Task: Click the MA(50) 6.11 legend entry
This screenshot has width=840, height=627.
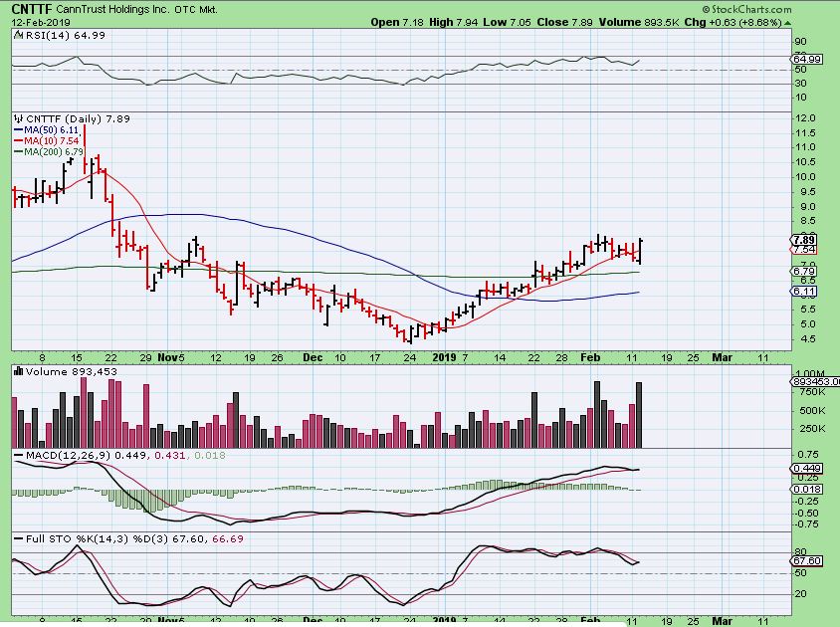Action: point(47,130)
